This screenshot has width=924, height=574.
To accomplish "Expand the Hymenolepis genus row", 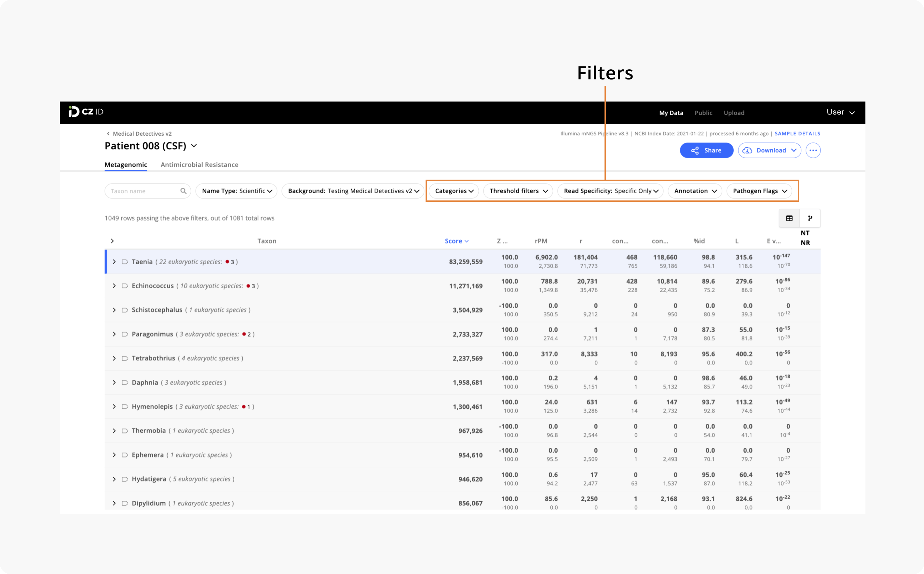I will coord(114,407).
